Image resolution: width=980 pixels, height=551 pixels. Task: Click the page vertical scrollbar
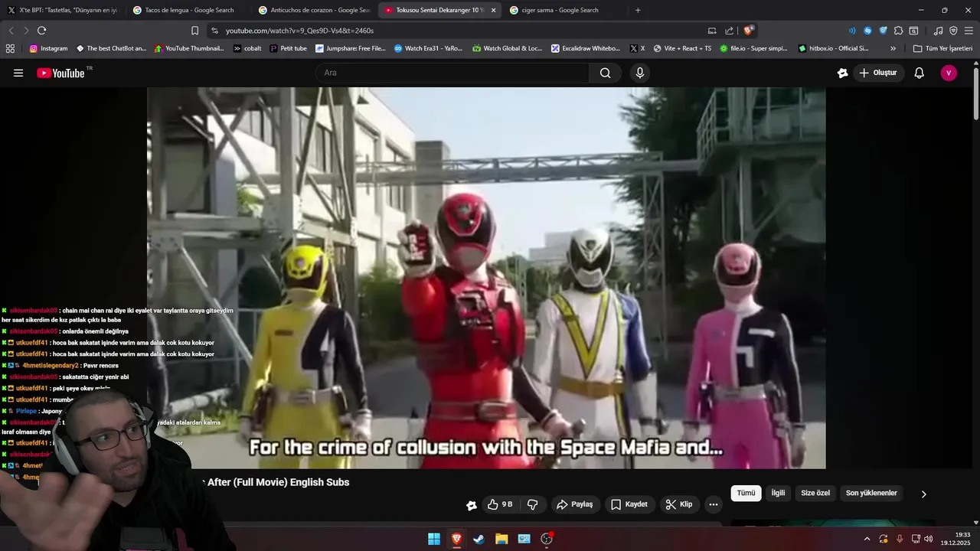click(976, 93)
